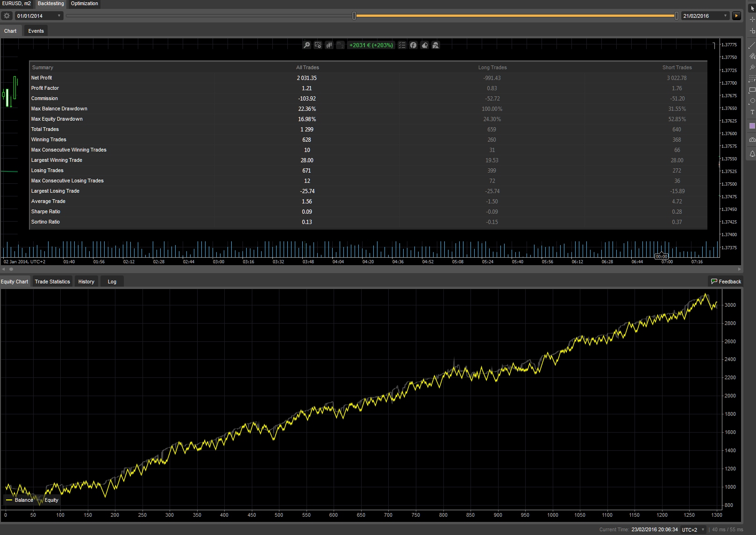
Task: Click the Total Trades value 1 299
Action: tap(307, 129)
